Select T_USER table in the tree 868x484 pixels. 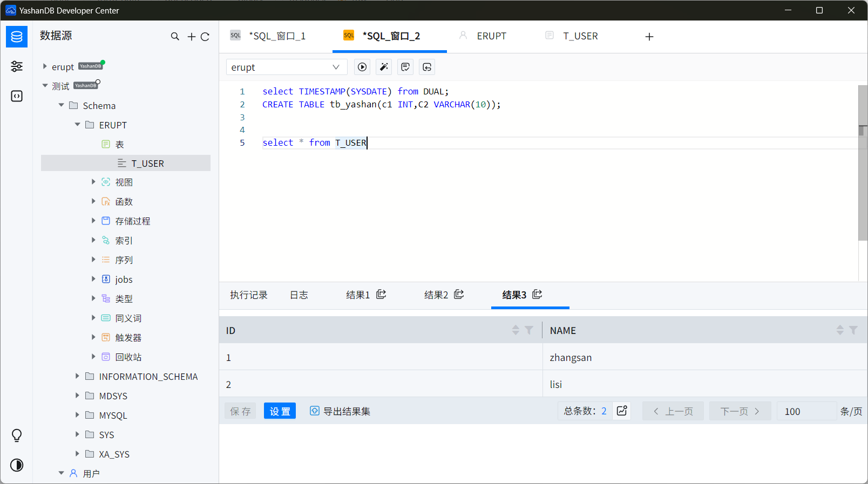click(126, 163)
